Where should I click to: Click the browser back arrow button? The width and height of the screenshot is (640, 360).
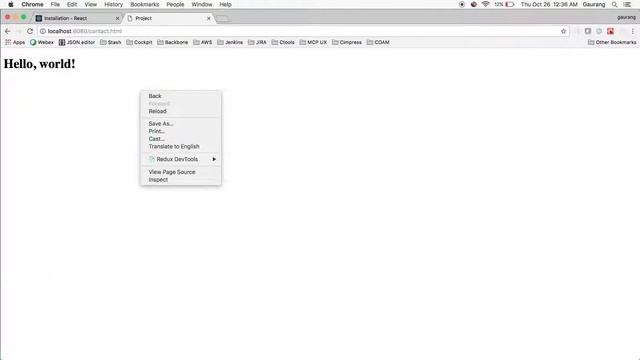pos(8,31)
